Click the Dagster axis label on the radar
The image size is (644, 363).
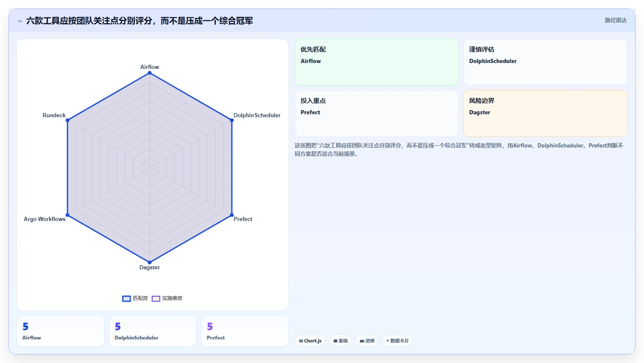(x=149, y=267)
